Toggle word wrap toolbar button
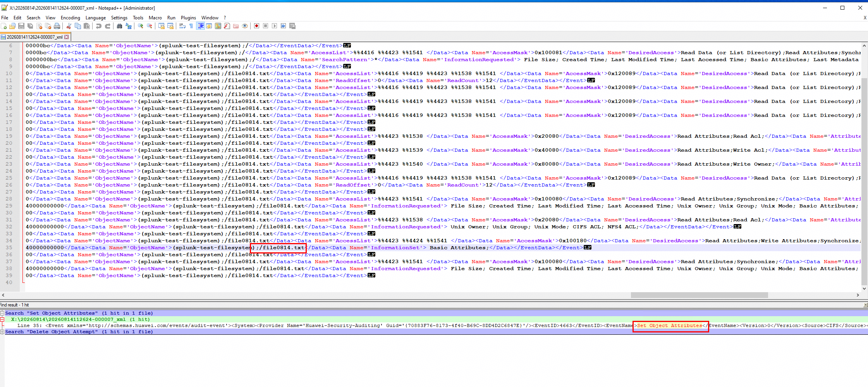The width and height of the screenshot is (868, 387). [x=182, y=26]
